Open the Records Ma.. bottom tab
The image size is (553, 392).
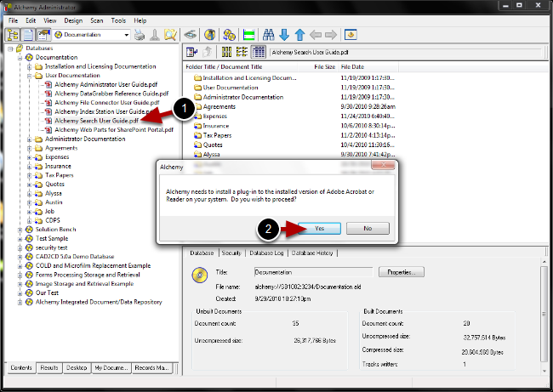click(x=151, y=367)
